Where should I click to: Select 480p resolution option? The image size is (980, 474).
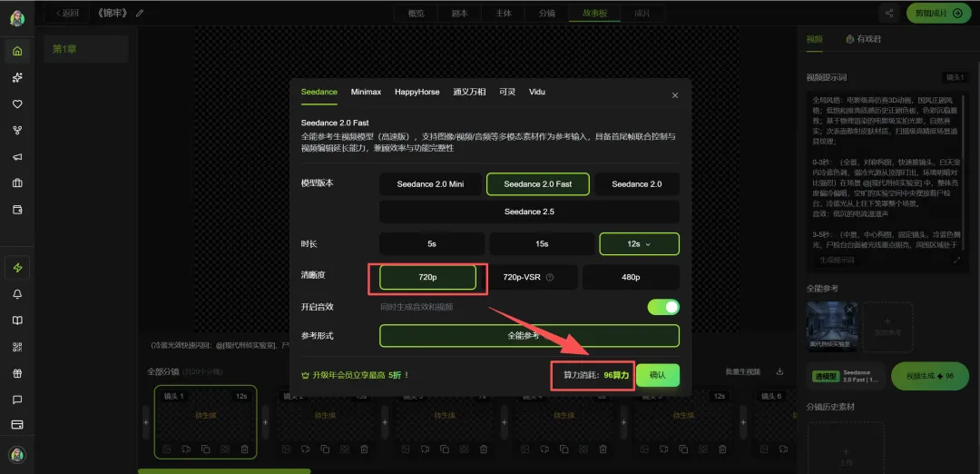631,277
